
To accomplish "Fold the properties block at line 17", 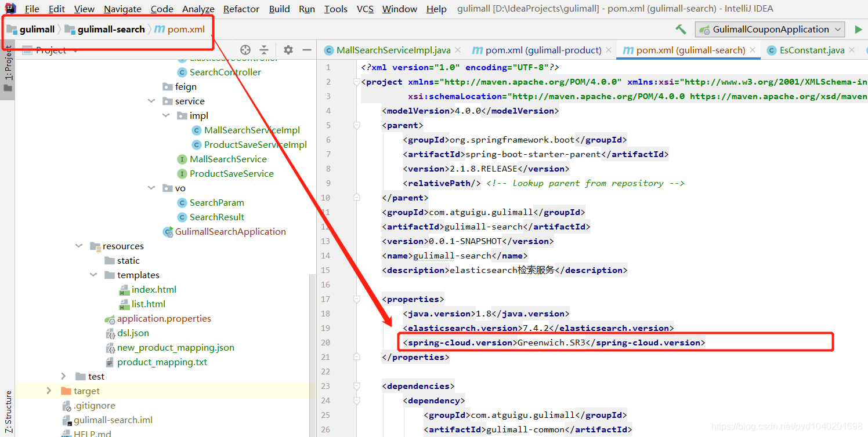I will tap(357, 299).
